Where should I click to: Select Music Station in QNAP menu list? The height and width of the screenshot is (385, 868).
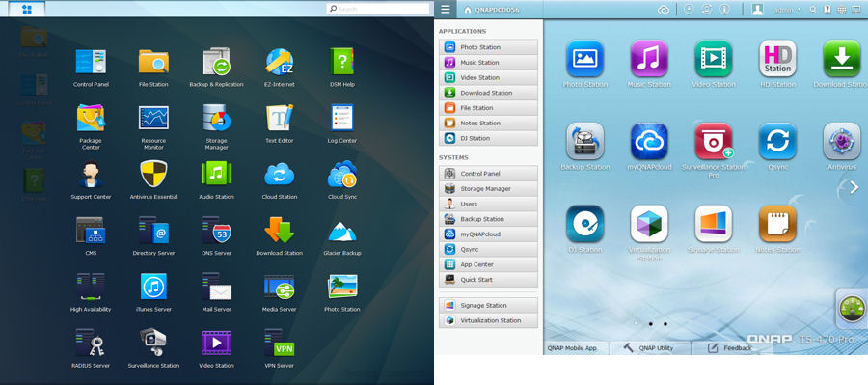tap(488, 63)
